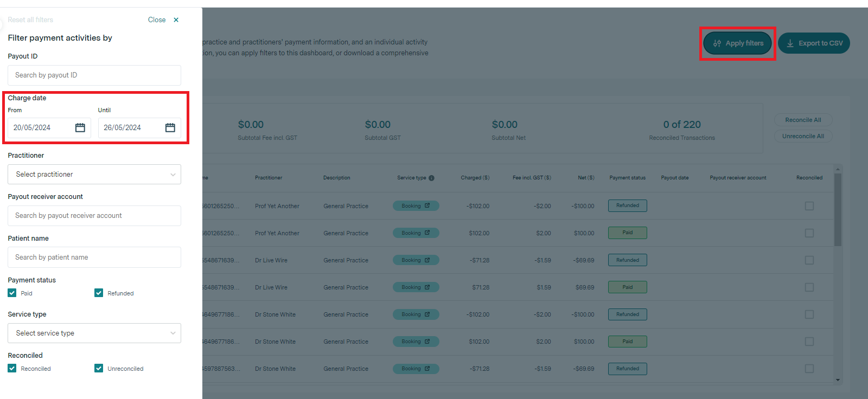Toggle the Reconciled filter checkbox
This screenshot has width=868, height=399.
12,369
